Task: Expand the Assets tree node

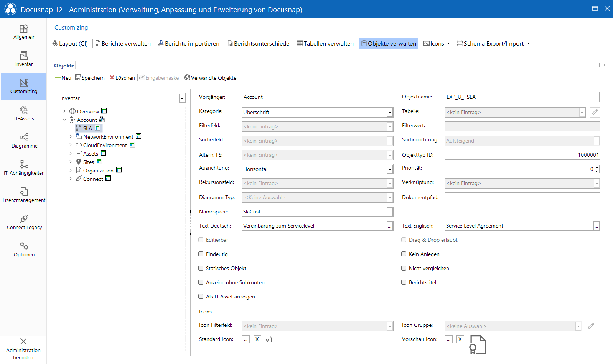Action: point(71,154)
